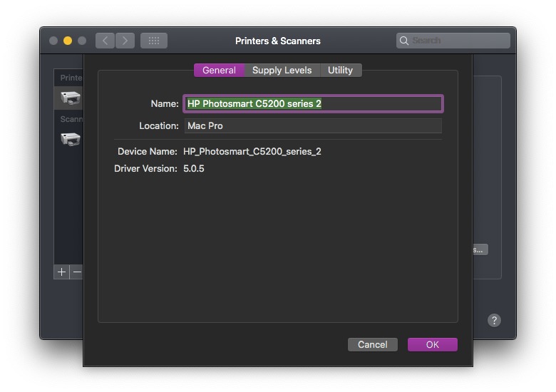Close the Printers & Scanners window
556x392 pixels.
(53, 41)
